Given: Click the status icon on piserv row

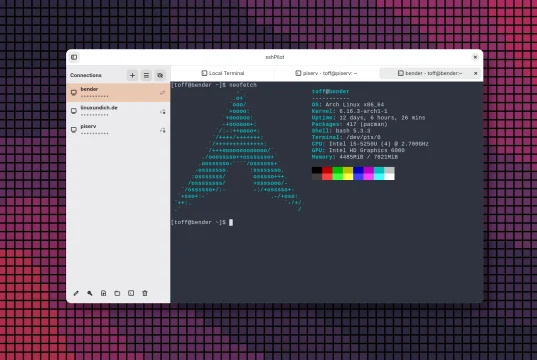Looking at the screenshot, I should 162,130.
